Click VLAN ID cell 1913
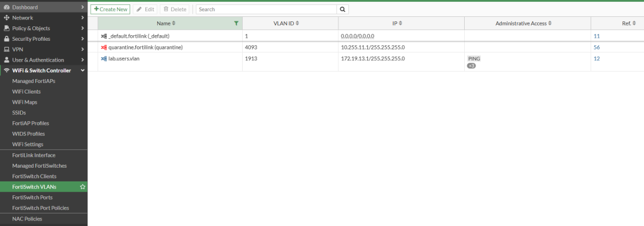 [x=251, y=58]
